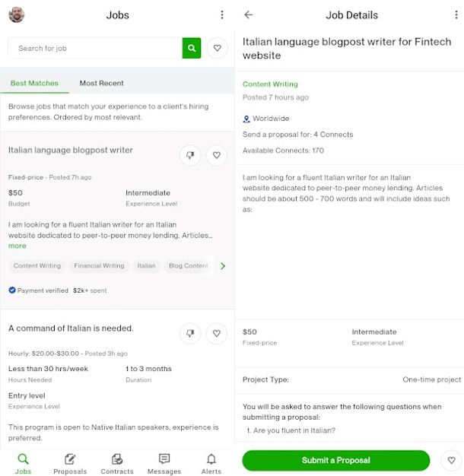Dislike the 'A command of Italian' job
This screenshot has width=464, height=476.
click(x=190, y=333)
